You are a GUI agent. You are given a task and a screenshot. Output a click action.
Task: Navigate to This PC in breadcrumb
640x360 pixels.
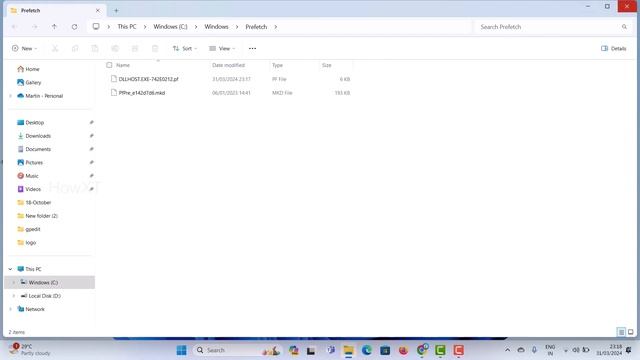(127, 27)
